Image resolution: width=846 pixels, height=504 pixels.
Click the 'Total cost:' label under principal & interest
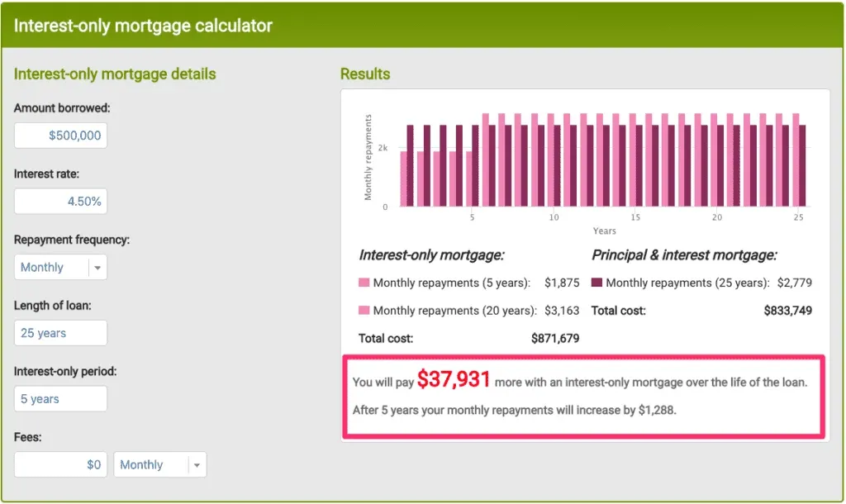(x=618, y=311)
